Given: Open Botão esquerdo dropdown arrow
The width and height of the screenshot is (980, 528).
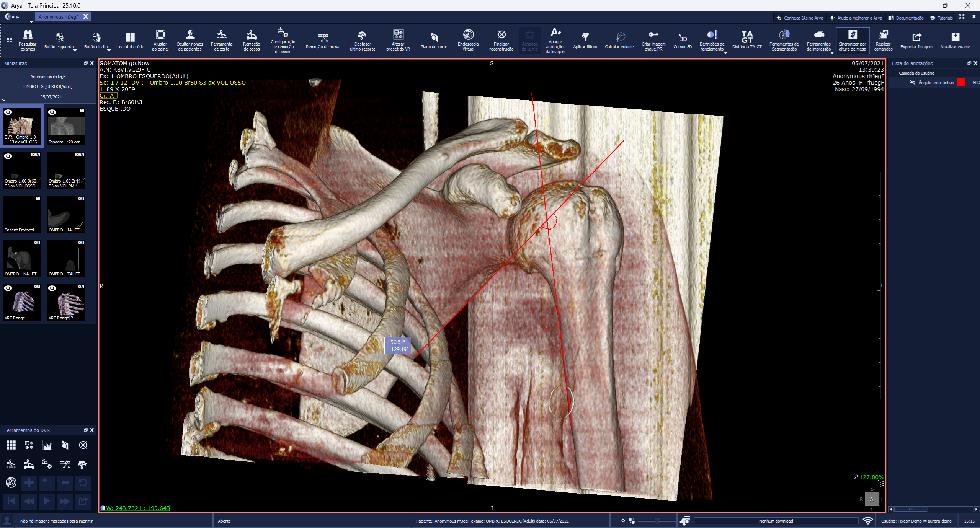Looking at the screenshot, I should click(x=75, y=50).
